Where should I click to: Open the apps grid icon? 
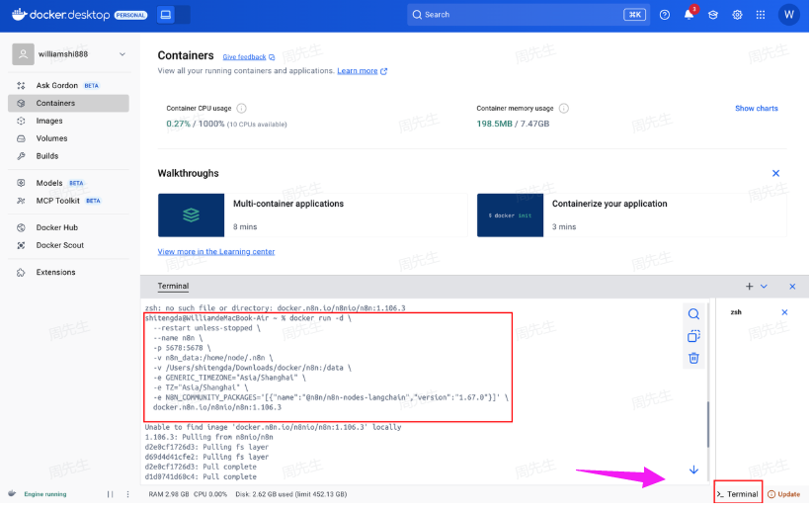pyautogui.click(x=761, y=15)
